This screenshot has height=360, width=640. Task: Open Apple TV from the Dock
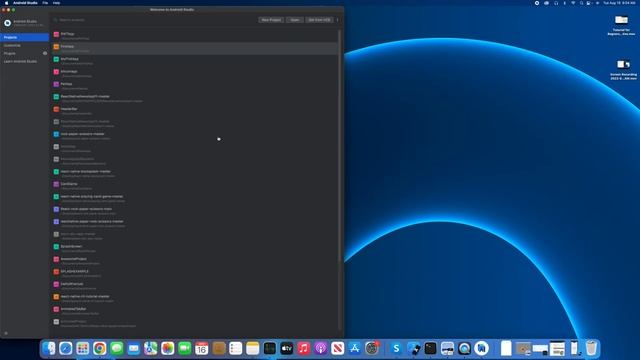pyautogui.click(x=287, y=349)
